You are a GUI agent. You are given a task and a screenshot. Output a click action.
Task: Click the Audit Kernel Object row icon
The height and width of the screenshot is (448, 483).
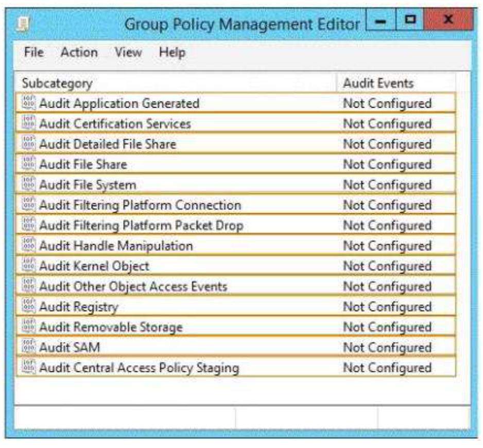(28, 266)
